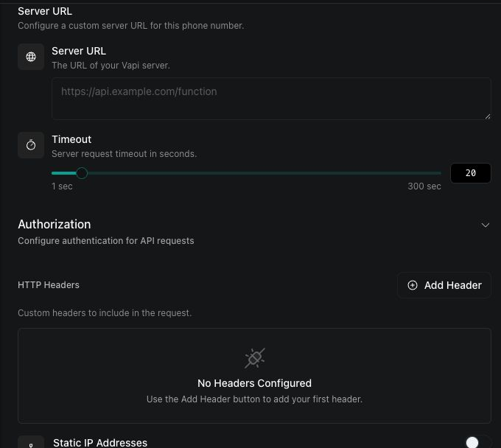501x448 pixels.
Task: Click 'Configure authentication for API requests' text
Action: [106, 241]
